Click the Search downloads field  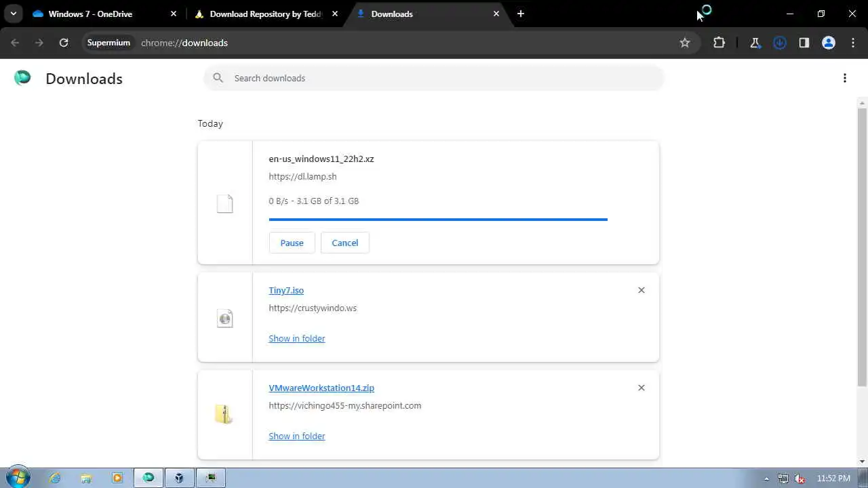[434, 78]
